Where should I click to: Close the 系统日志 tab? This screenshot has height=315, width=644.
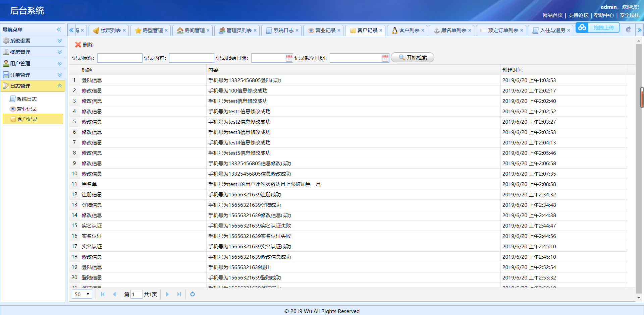coord(297,30)
